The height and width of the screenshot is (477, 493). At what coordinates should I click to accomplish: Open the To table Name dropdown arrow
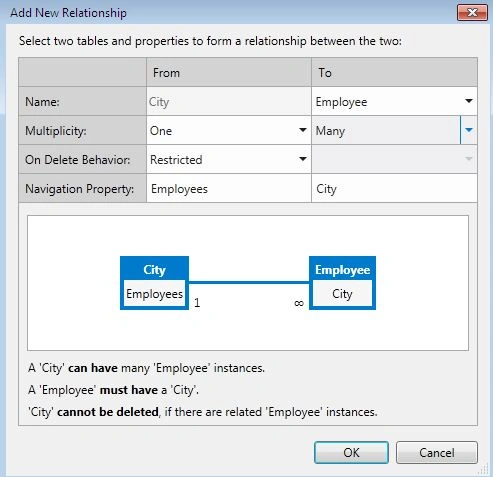coord(469,101)
